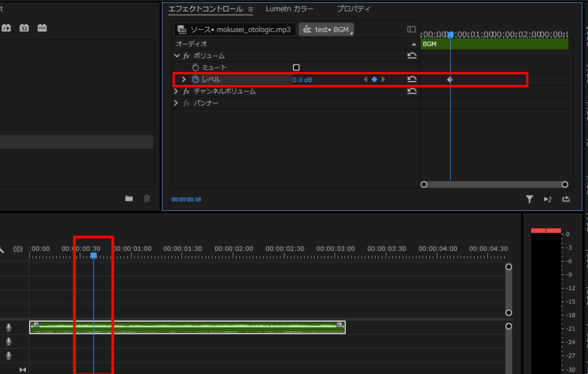Select the test • BGM clip button
This screenshot has height=374, width=588.
pos(326,29)
